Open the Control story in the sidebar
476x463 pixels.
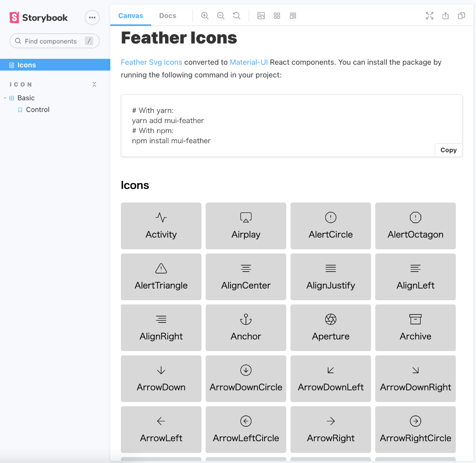coord(38,110)
